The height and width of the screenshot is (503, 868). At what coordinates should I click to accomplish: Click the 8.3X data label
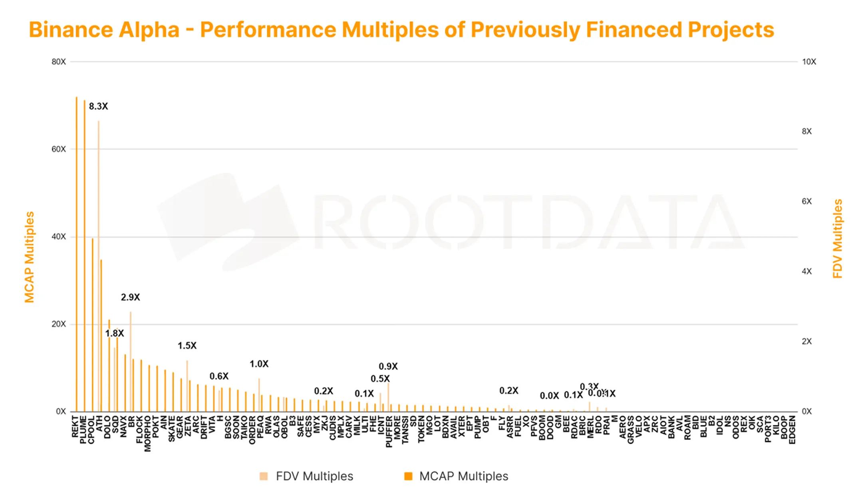click(x=98, y=106)
